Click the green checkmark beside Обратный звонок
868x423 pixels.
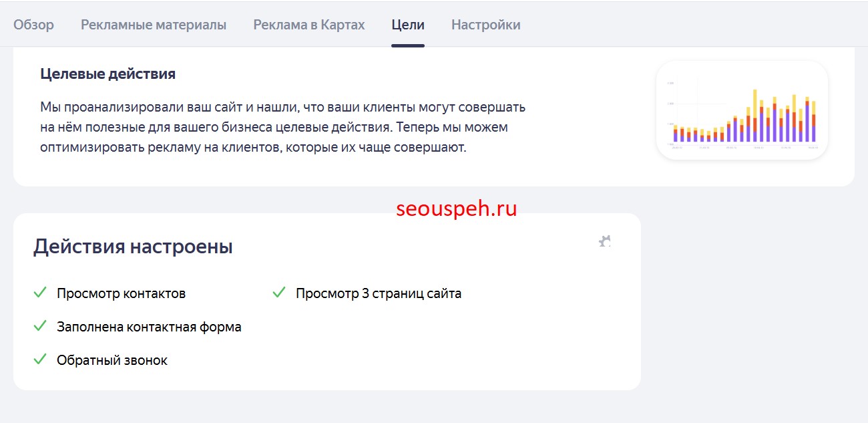[40, 360]
